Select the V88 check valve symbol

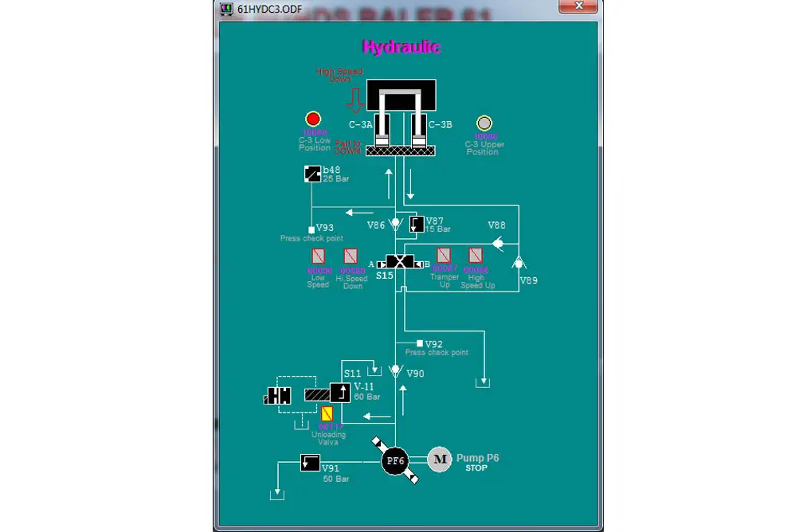[498, 243]
